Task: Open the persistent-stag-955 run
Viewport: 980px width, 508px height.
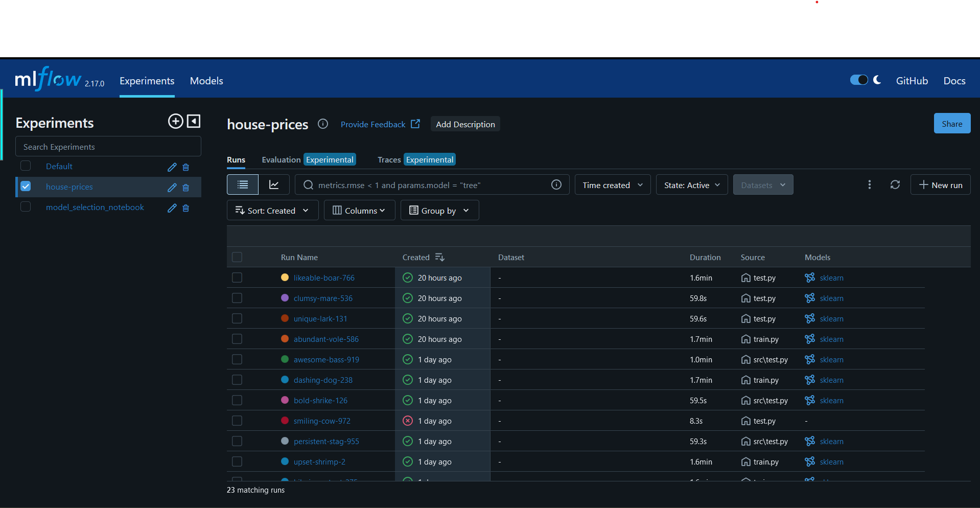Action: pos(326,441)
